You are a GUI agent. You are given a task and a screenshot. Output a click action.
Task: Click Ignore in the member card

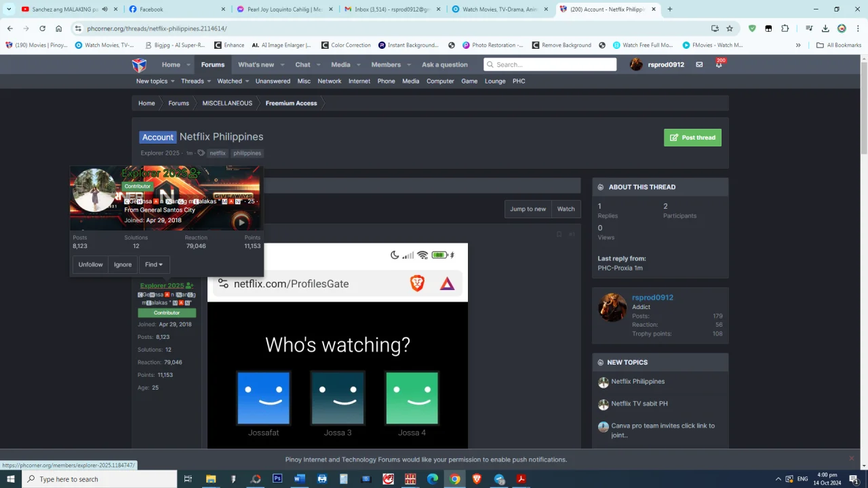click(x=123, y=264)
